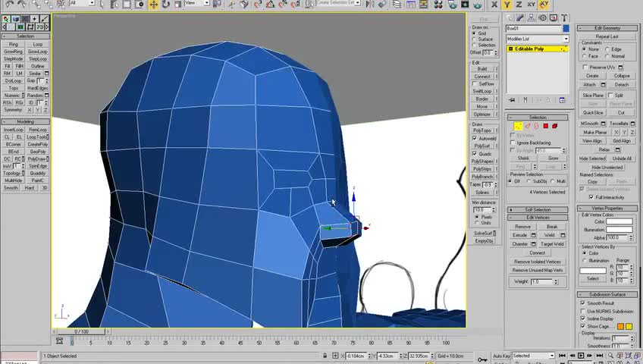Activate the Select and Move tool
The height and width of the screenshot is (364, 643).
coord(153,5)
